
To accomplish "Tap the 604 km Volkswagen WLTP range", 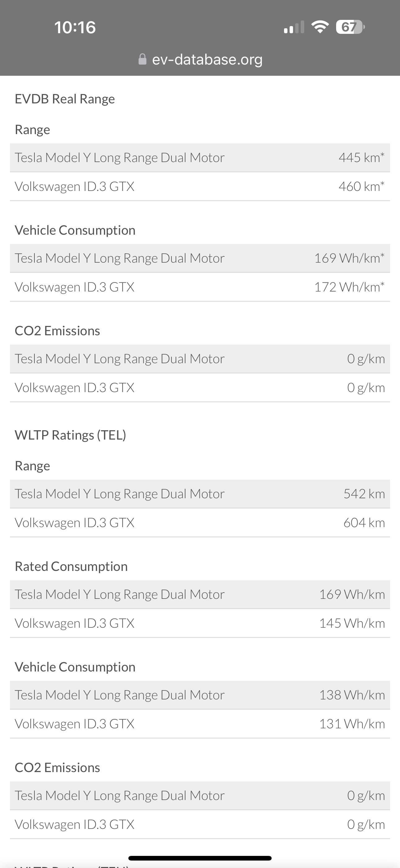I will click(364, 523).
